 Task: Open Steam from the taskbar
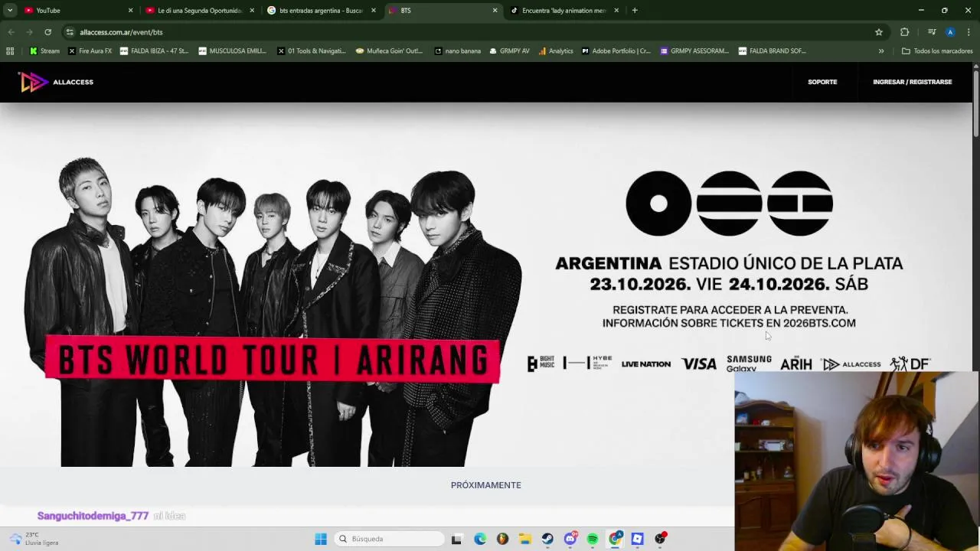tap(547, 539)
